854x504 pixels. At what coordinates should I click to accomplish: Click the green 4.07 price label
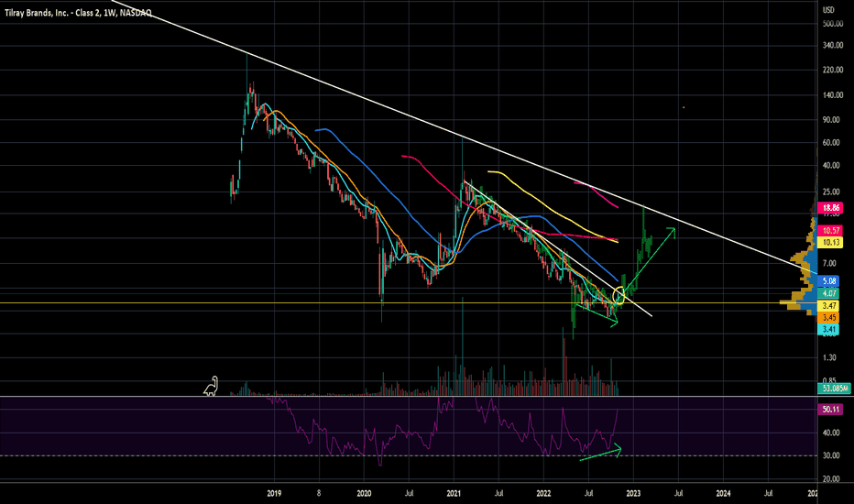point(829,293)
